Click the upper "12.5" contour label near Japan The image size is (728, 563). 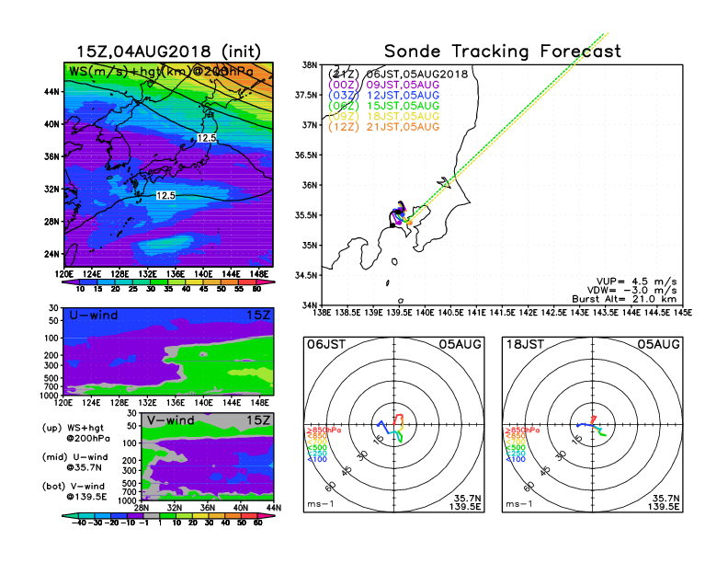click(207, 138)
